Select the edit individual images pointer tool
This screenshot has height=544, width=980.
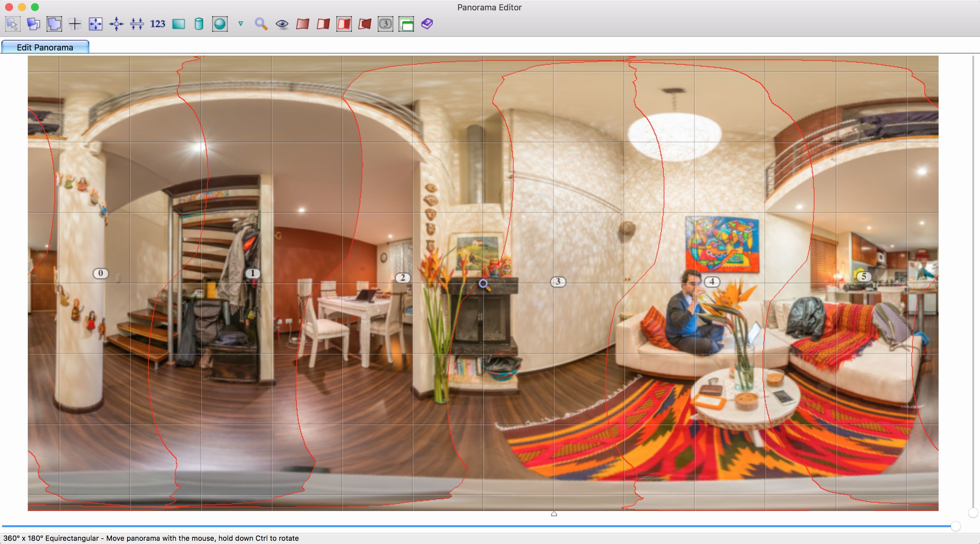pyautogui.click(x=13, y=24)
